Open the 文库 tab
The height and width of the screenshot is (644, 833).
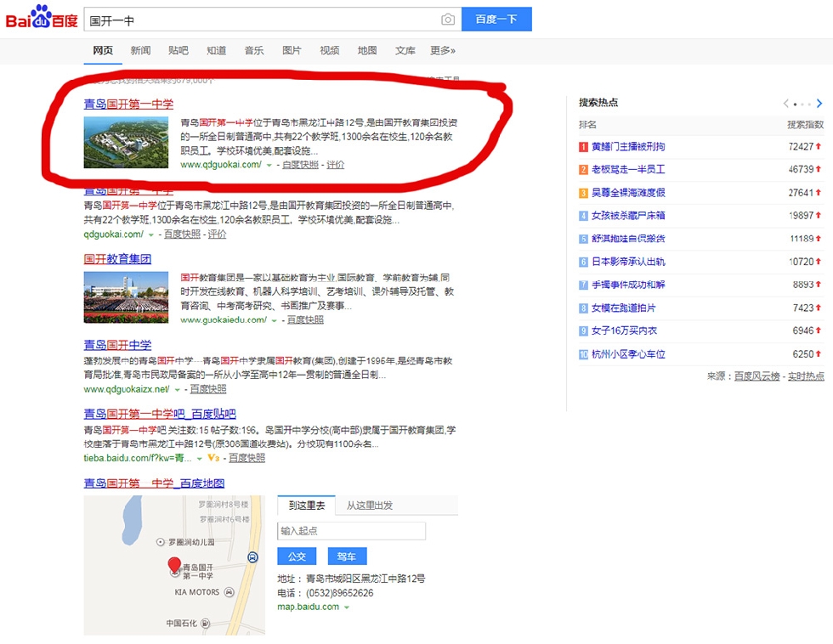[x=405, y=50]
